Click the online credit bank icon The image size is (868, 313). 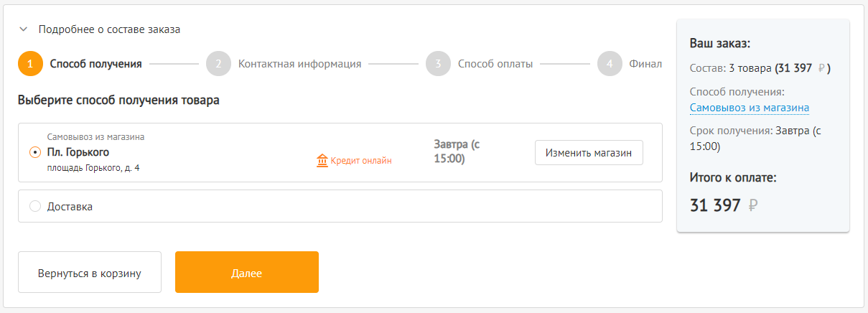(x=322, y=160)
